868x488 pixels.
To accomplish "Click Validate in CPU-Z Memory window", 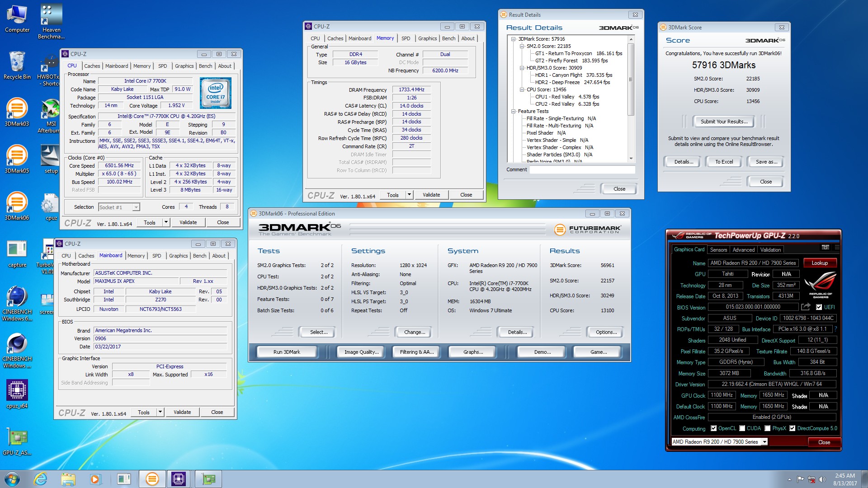I will (431, 195).
